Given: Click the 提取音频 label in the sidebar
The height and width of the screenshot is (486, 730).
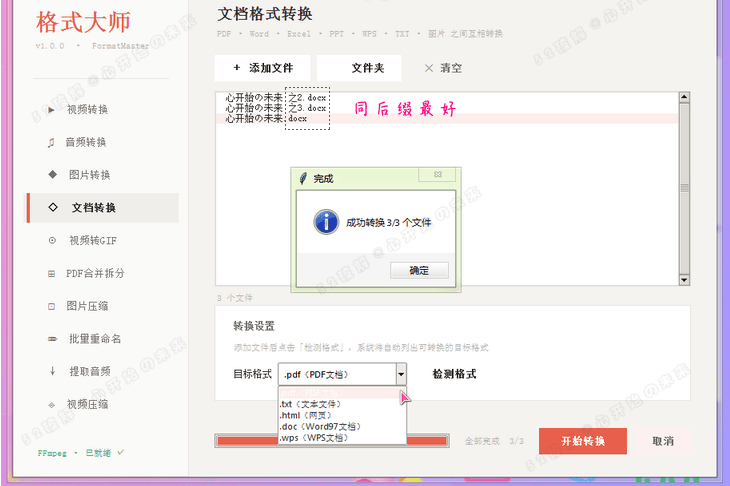Looking at the screenshot, I should 90,371.
